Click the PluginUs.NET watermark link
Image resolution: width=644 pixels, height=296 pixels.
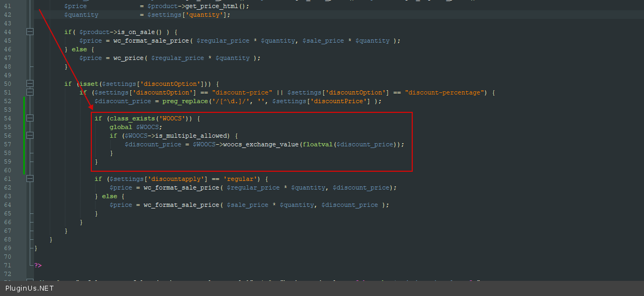pos(29,288)
